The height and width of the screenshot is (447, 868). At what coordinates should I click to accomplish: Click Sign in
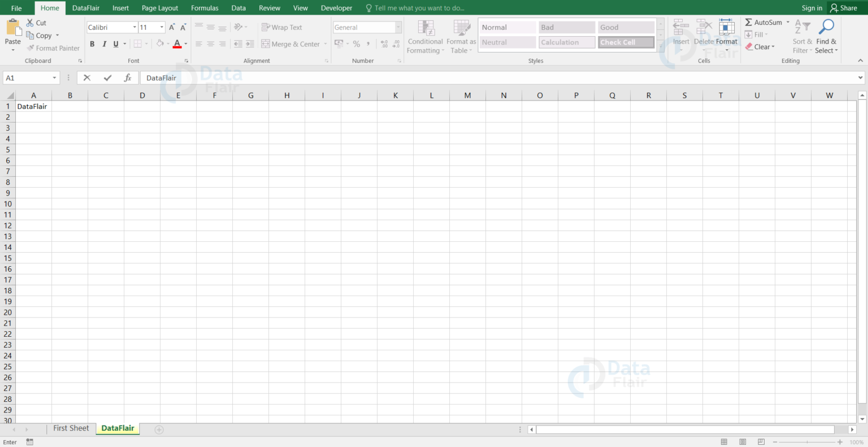click(x=812, y=8)
